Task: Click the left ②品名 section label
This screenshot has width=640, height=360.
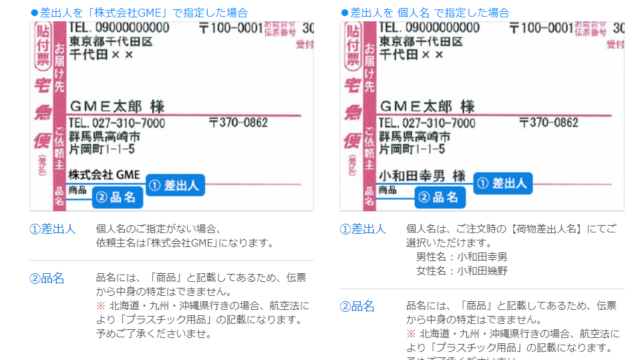Action: click(x=47, y=278)
